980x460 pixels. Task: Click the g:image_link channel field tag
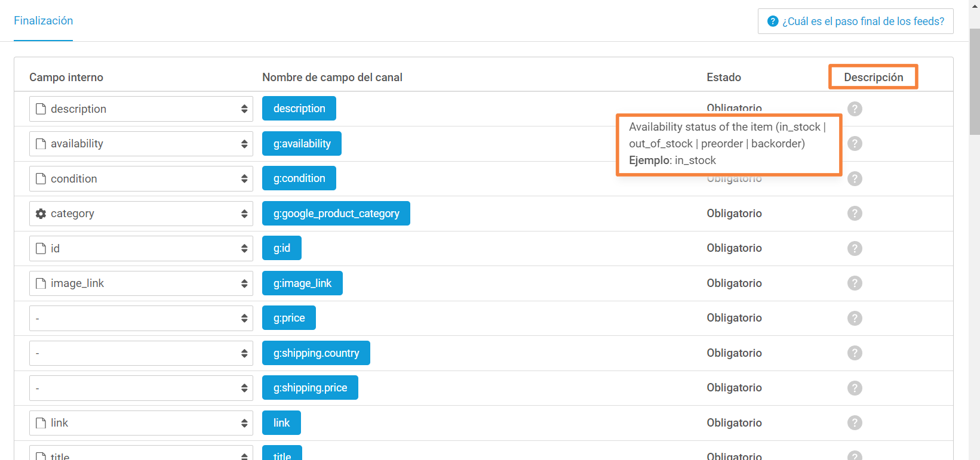click(302, 283)
